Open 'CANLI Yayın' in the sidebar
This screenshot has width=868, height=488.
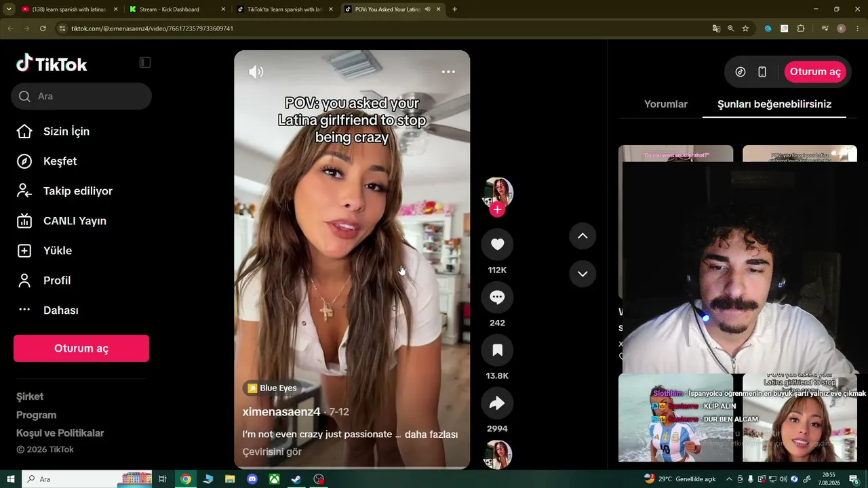[75, 221]
